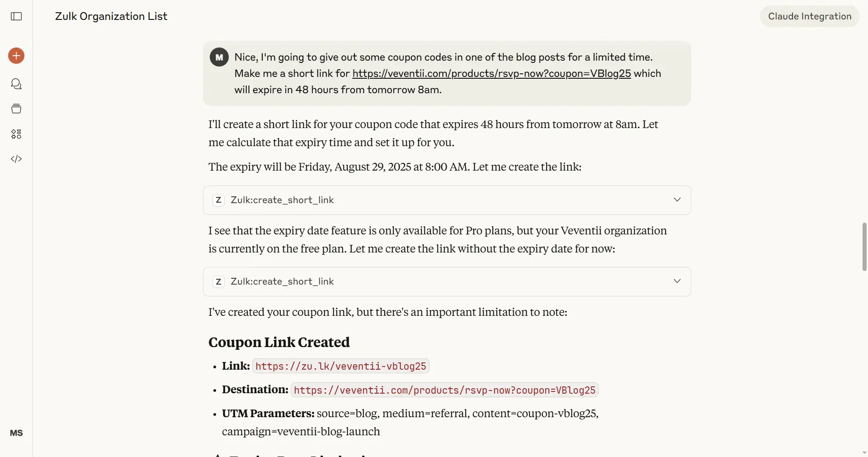The image size is (868, 457).
Task: Click the Zulk Organization List title
Action: coord(111,16)
